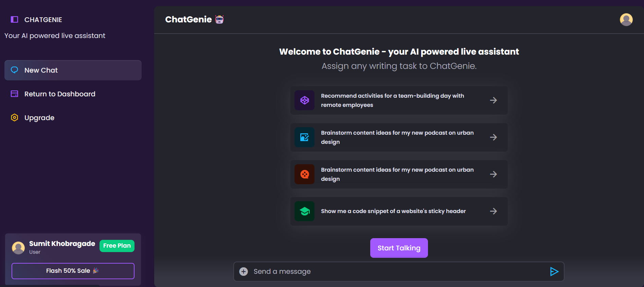
Task: Click the teal image icon on podcast suggestion
Action: (x=304, y=137)
